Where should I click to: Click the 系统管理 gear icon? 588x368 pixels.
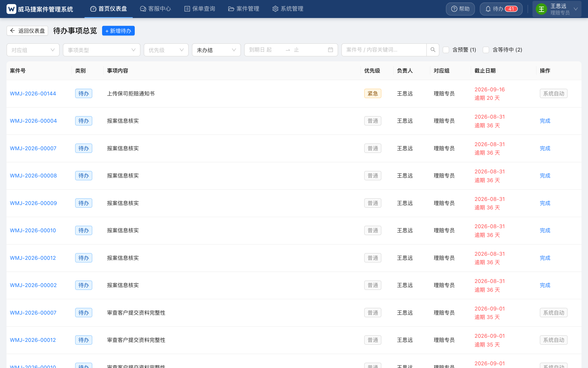tap(275, 9)
